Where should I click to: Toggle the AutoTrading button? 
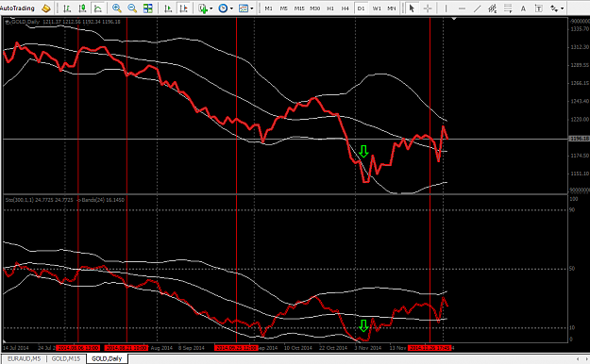17,8
